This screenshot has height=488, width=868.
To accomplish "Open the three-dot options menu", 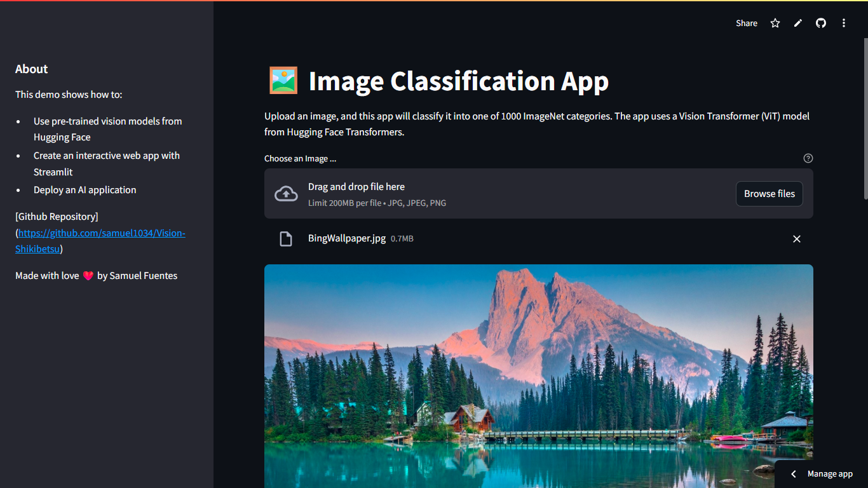I will 843,23.
